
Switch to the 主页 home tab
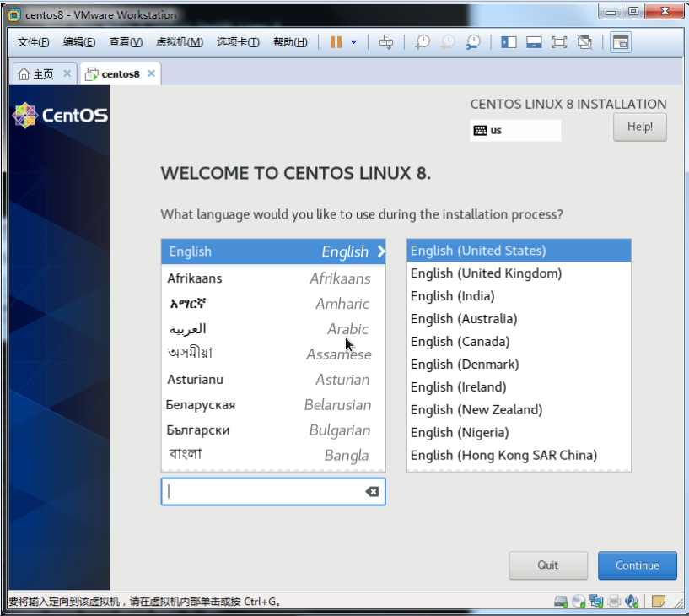(x=37, y=74)
